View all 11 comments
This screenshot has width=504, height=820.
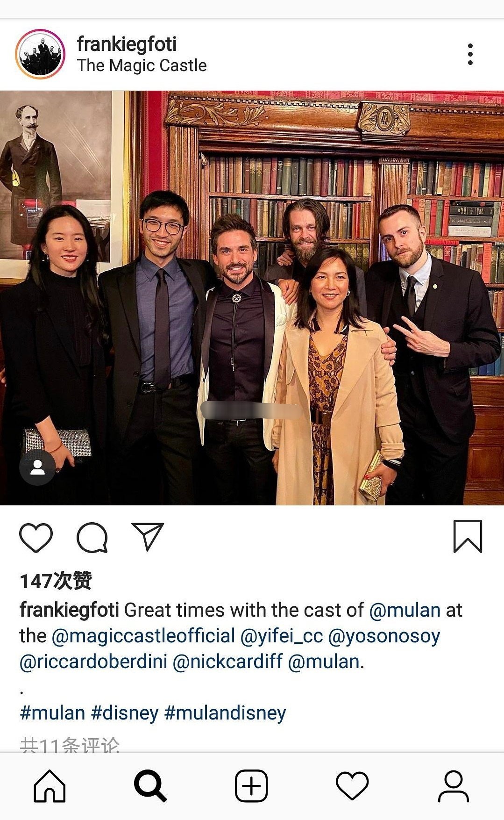tap(70, 744)
